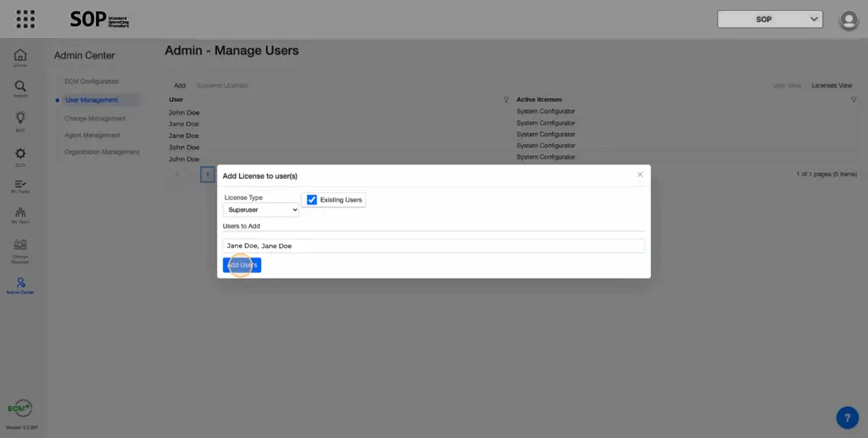
Task: Open the app grid launcher icon
Action: [25, 19]
